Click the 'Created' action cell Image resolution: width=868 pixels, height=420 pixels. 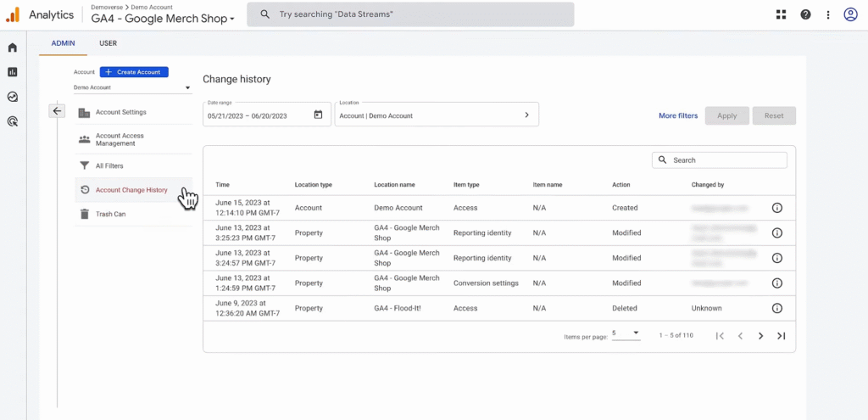[x=625, y=208]
